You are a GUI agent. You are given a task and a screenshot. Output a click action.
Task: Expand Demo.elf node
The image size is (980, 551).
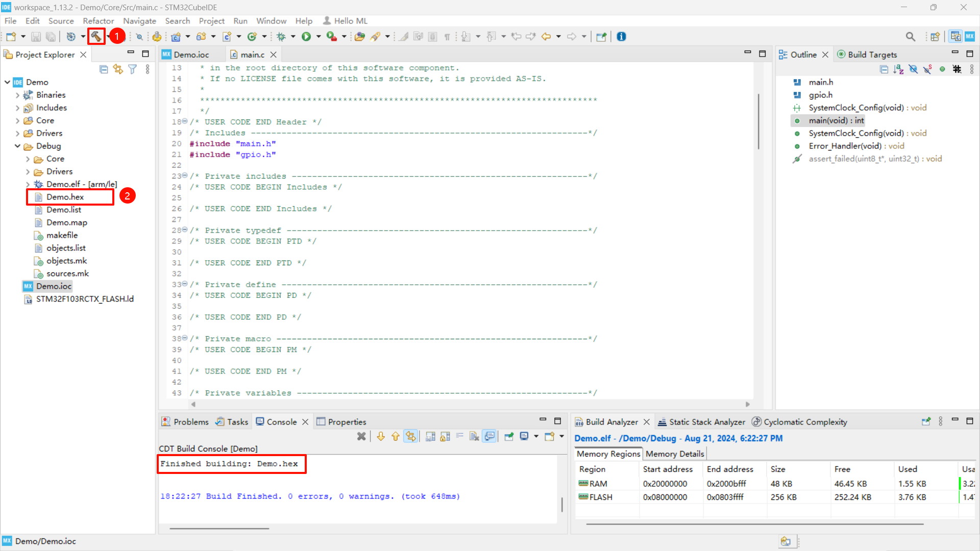pyautogui.click(x=28, y=184)
